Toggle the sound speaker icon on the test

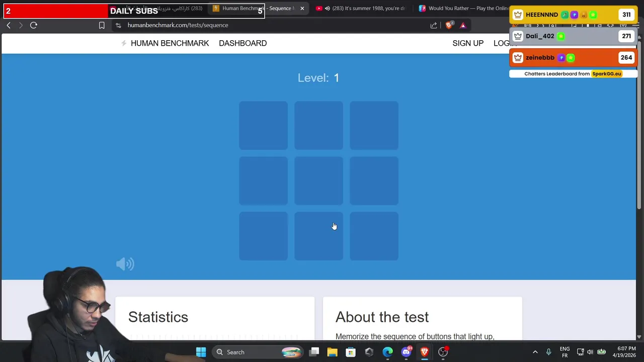pos(125,264)
